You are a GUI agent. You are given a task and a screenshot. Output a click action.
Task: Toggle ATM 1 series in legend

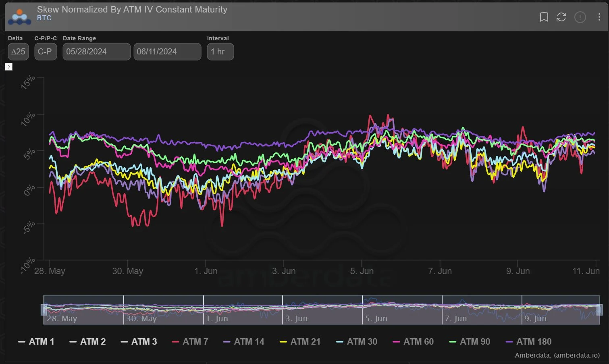[36, 341]
